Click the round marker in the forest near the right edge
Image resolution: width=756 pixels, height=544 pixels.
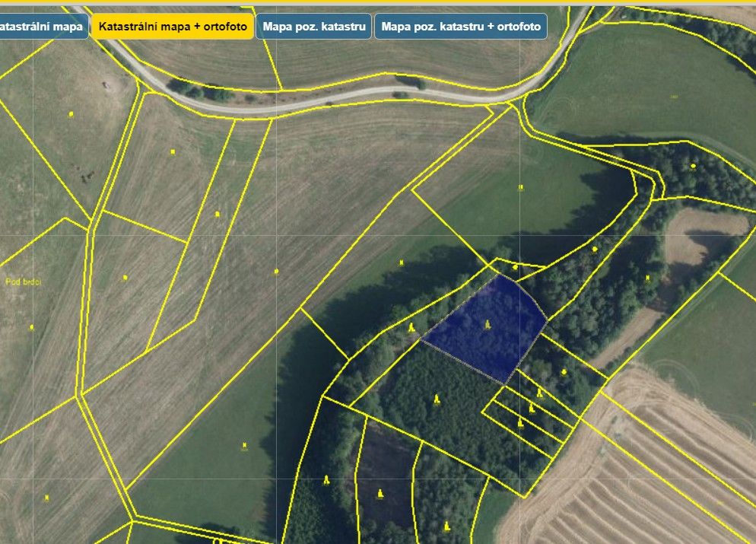pyautogui.click(x=693, y=165)
